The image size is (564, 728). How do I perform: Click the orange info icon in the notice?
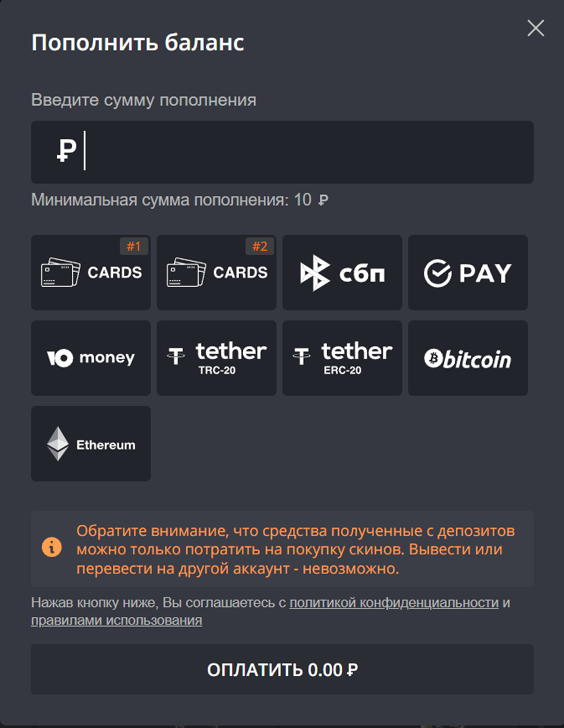click(52, 547)
